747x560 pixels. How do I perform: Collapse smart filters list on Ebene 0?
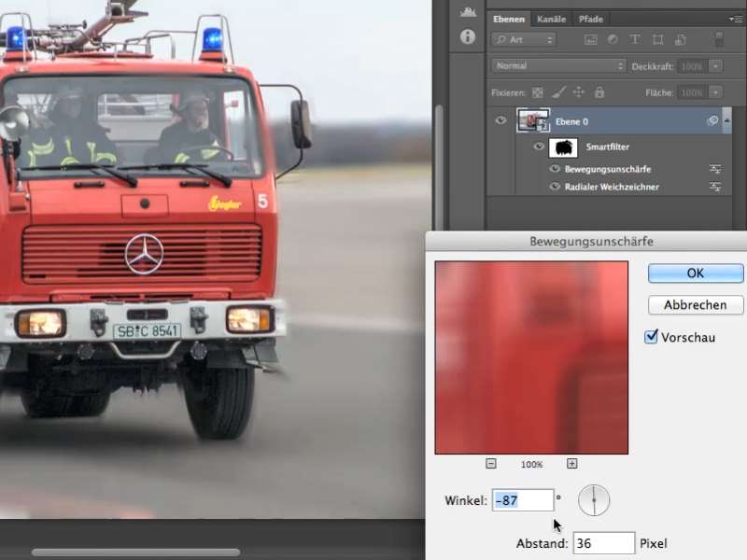[x=726, y=121]
